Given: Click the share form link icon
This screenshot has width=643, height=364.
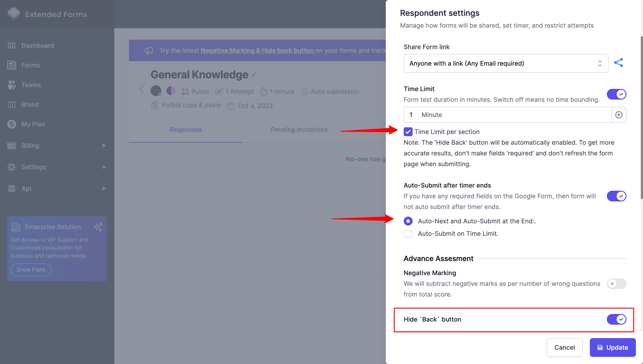Looking at the screenshot, I should pos(618,63).
